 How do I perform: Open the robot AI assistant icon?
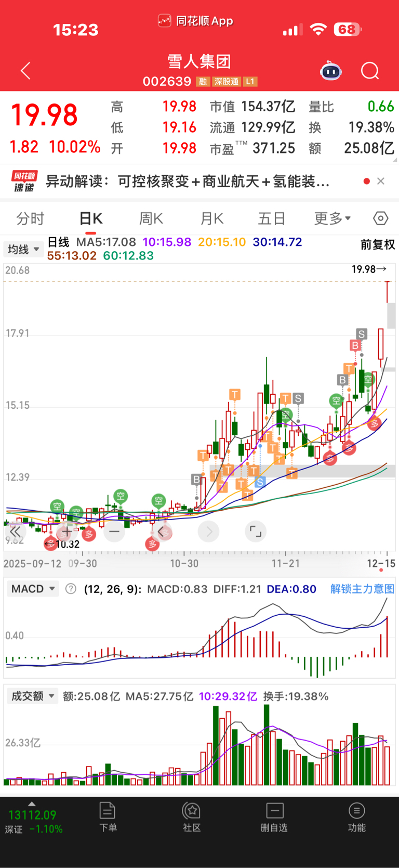[x=330, y=71]
